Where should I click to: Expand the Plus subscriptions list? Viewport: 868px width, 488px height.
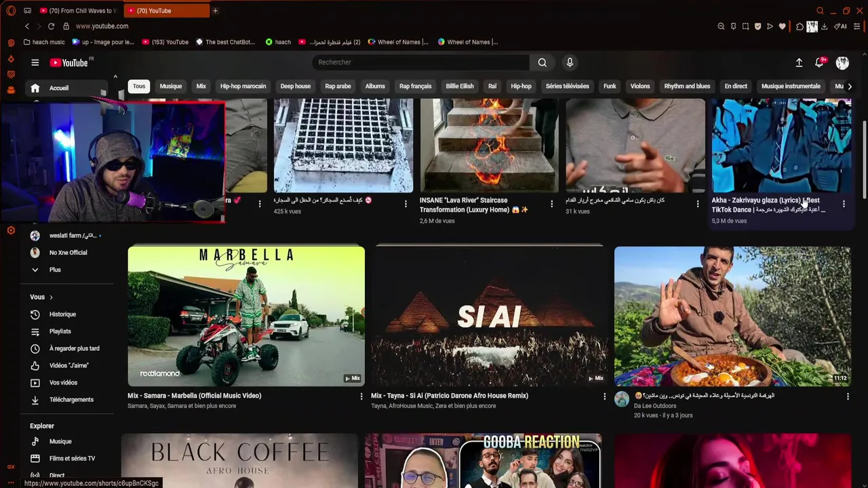[x=54, y=270]
